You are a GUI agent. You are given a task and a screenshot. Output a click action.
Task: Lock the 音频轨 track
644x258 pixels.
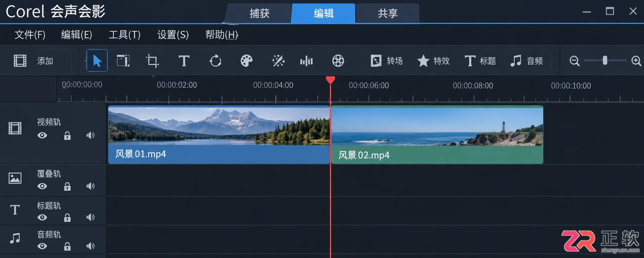click(x=67, y=246)
